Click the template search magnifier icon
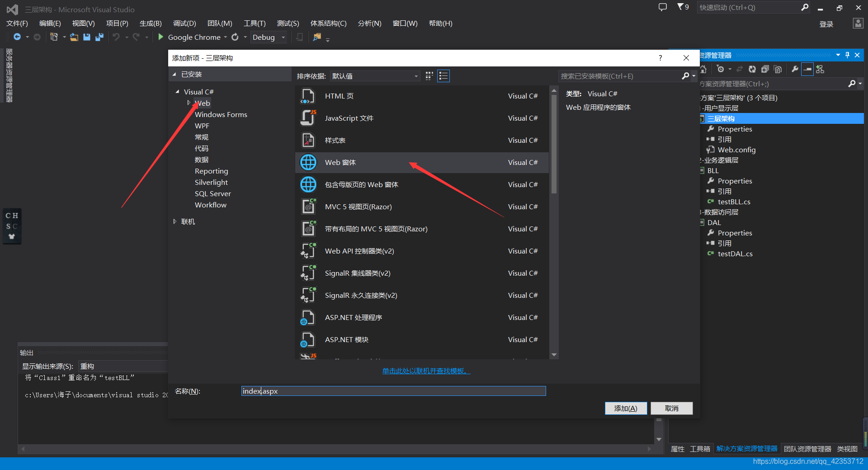This screenshot has height=470, width=868. pos(686,76)
